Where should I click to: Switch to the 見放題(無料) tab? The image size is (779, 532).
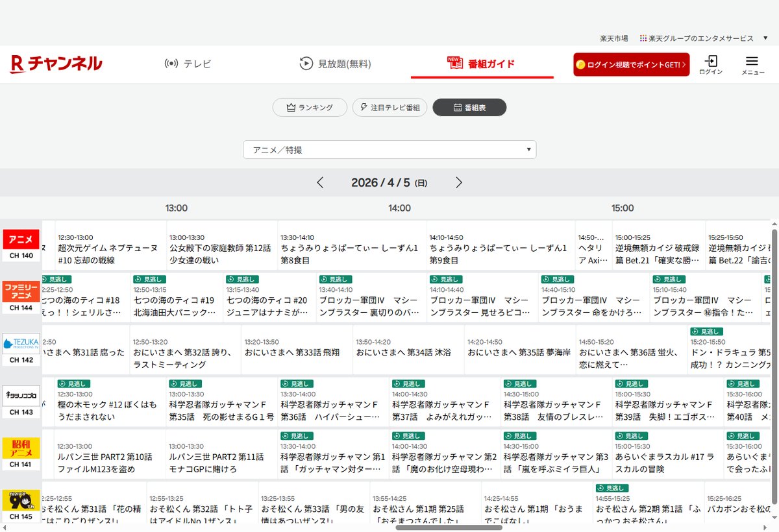(x=335, y=64)
